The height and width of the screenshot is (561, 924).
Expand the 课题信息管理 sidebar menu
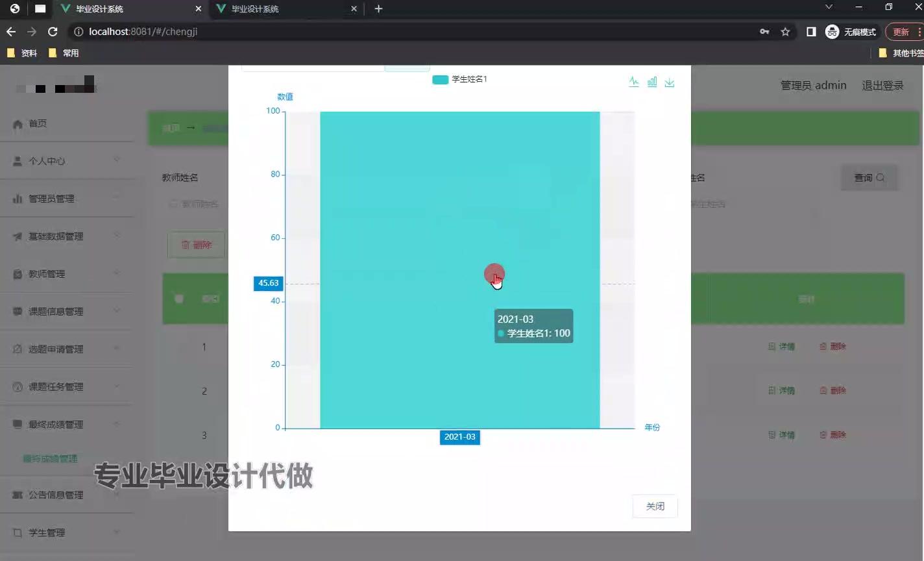point(68,312)
